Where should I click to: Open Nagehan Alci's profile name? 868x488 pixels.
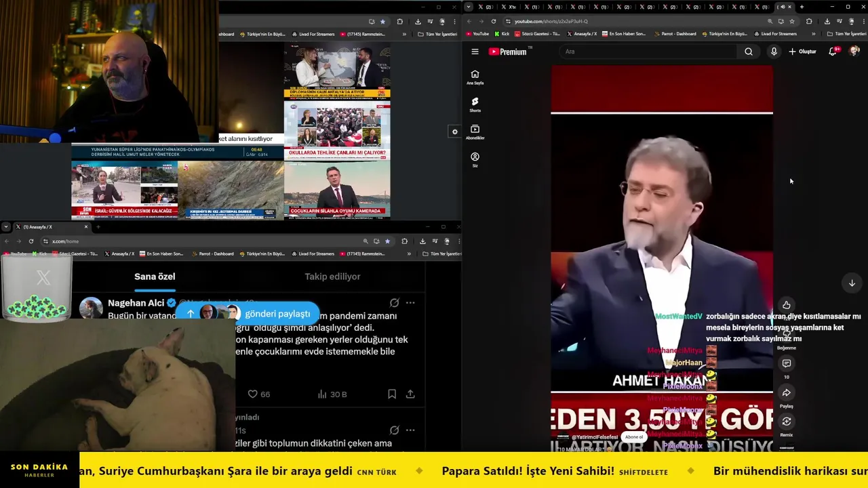(136, 303)
